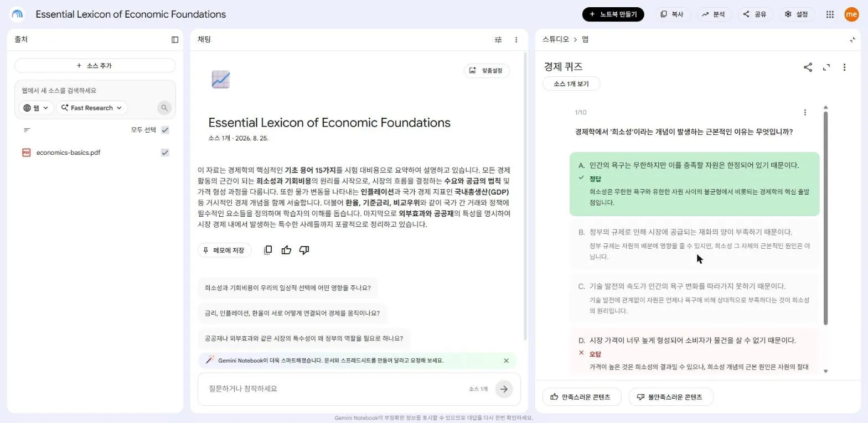Select quiz answer A about 무한한 욕구
Image resolution: width=868 pixels, height=423 pixels.
click(694, 184)
